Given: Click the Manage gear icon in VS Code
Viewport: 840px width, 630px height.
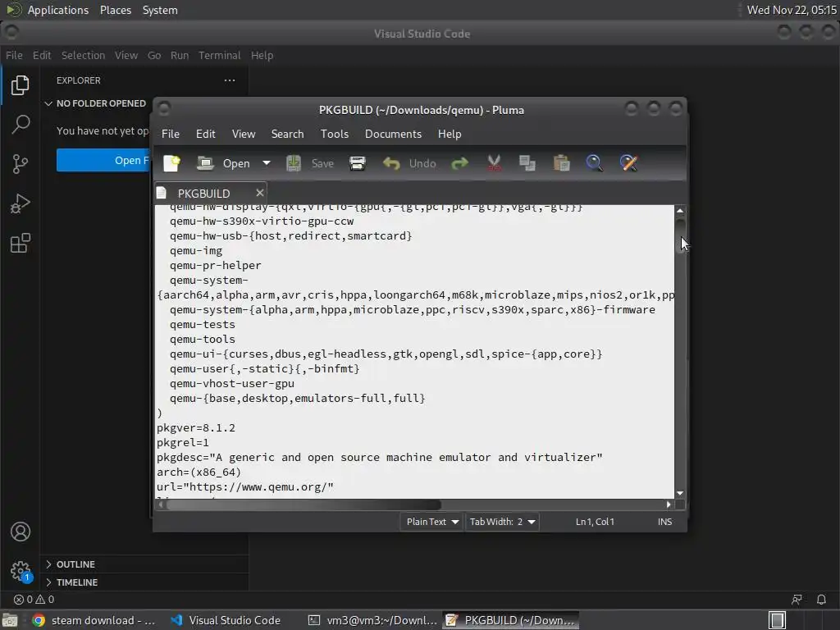Looking at the screenshot, I should pos(21,571).
